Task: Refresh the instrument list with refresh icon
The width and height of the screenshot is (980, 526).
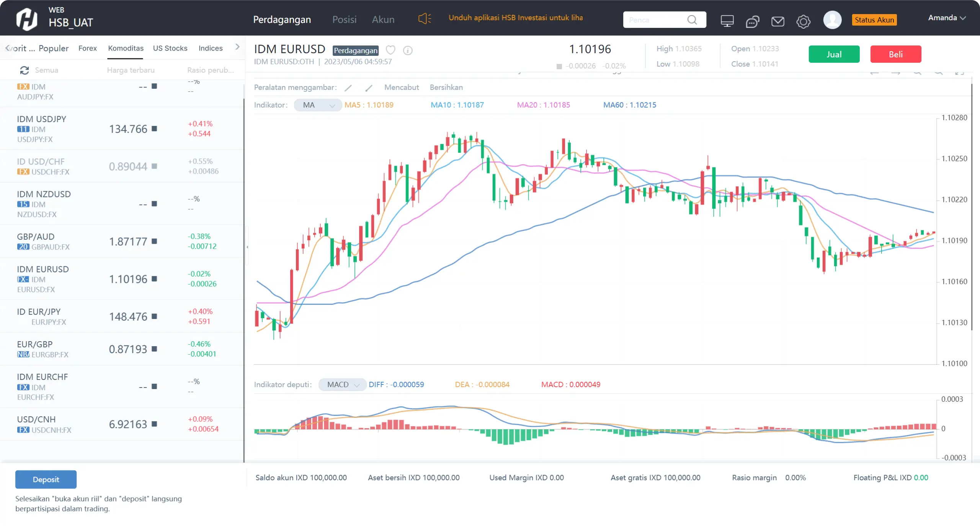Action: pyautogui.click(x=24, y=70)
